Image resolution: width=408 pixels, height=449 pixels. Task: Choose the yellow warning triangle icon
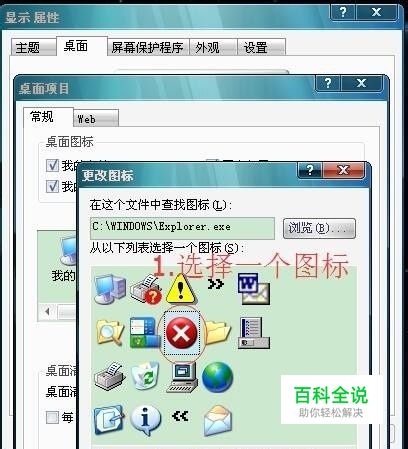click(x=181, y=288)
